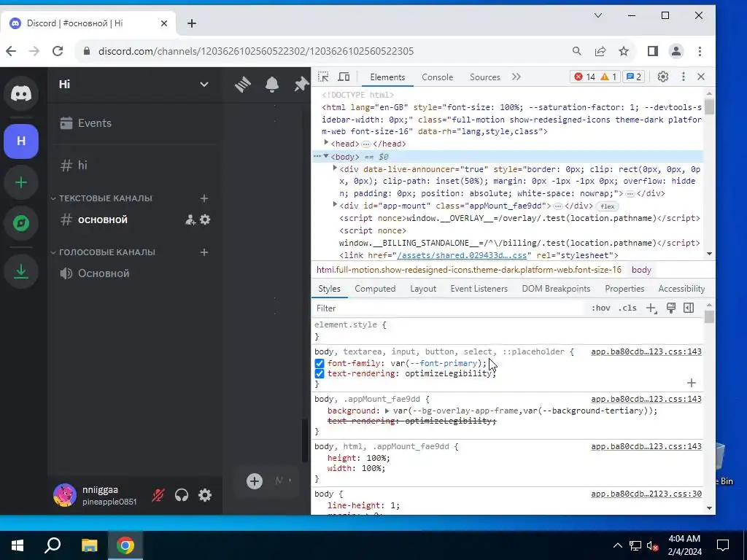This screenshot has width=747, height=560.
Task: Open Hi server dropdown menu
Action: coord(204,85)
